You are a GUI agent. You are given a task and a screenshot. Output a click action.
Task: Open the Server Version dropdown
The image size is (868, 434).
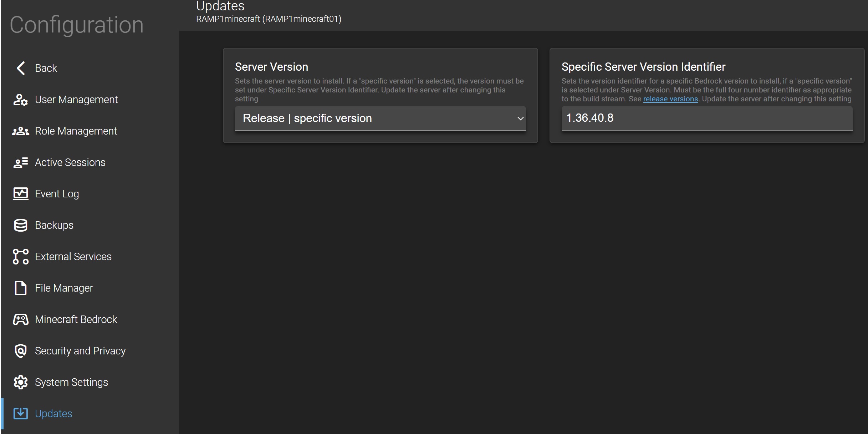point(380,118)
